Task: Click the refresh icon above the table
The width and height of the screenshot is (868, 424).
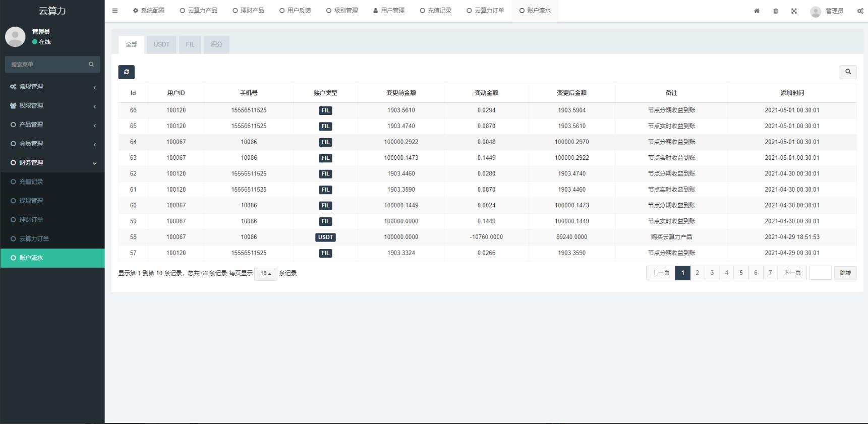Action: pos(126,72)
